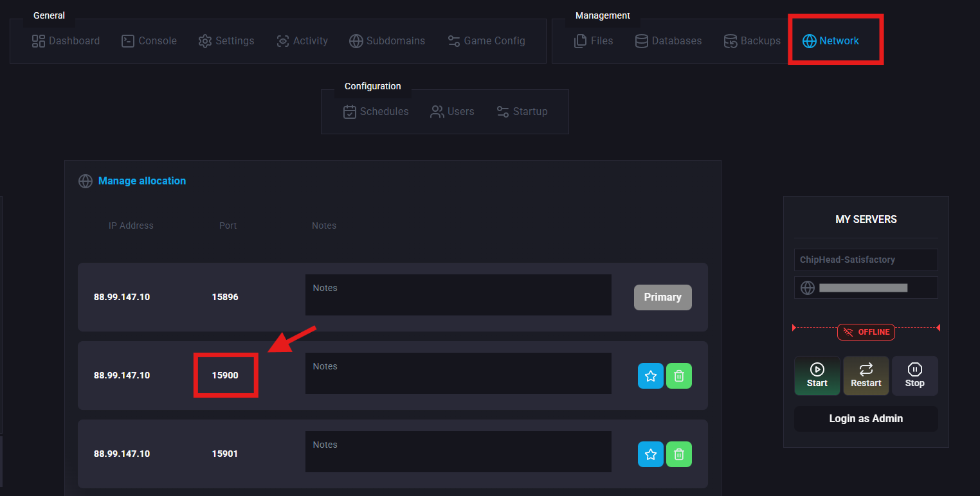Open the Dashboard tab
The image size is (980, 496).
(66, 41)
